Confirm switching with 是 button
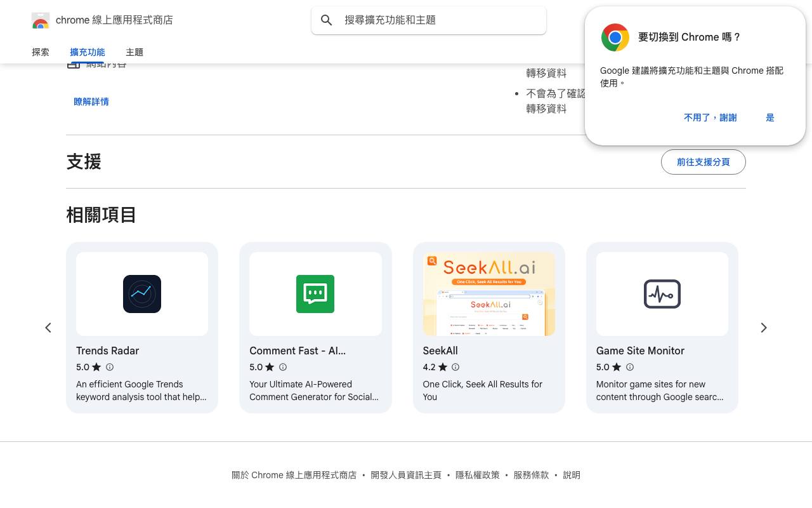812x508 pixels. tap(770, 117)
